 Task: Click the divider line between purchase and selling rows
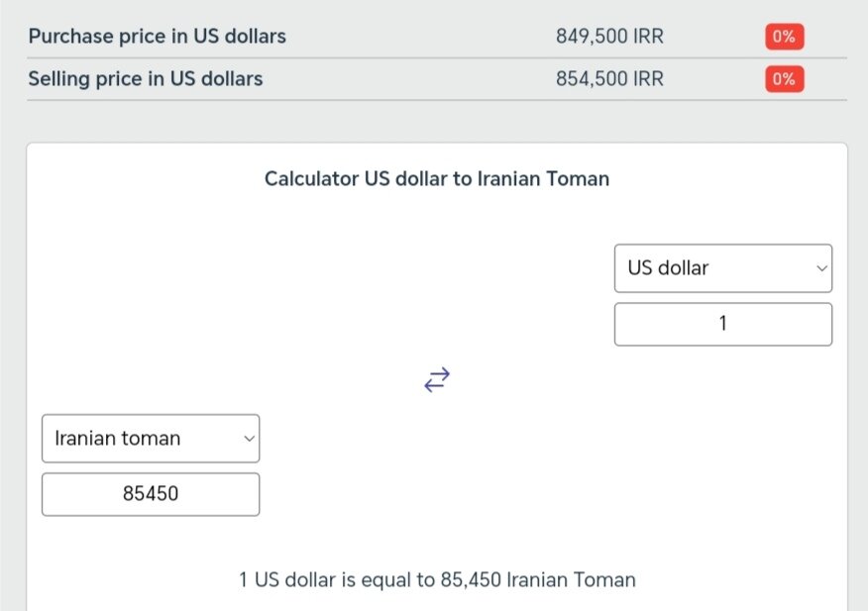click(437, 57)
